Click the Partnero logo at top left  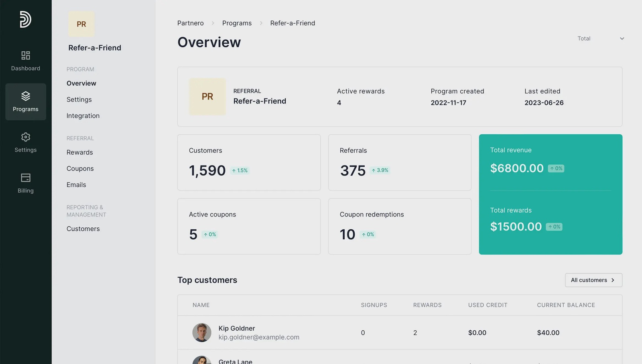(x=25, y=20)
